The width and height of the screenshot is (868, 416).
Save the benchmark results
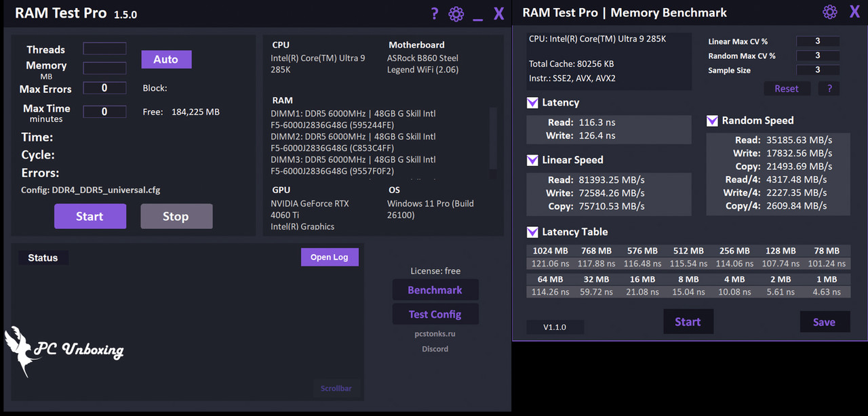coord(825,322)
